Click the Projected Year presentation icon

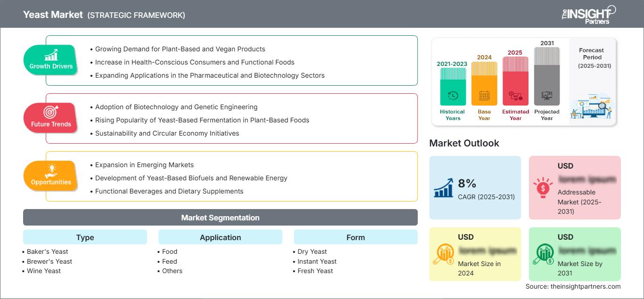click(547, 96)
